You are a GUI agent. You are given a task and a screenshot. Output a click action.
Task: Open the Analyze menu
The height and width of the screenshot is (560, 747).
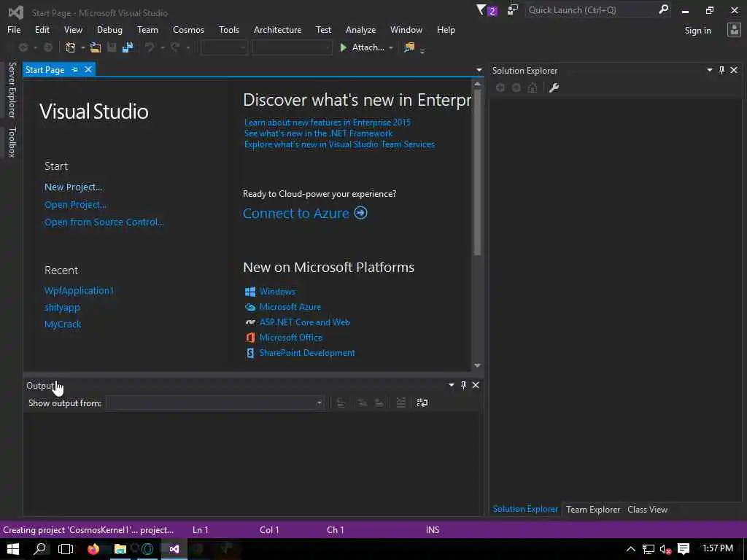point(360,29)
